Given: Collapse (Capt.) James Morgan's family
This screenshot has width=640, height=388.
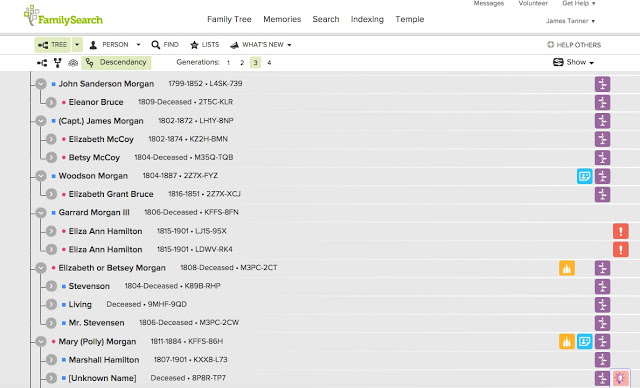Looking at the screenshot, I should pos(40,121).
